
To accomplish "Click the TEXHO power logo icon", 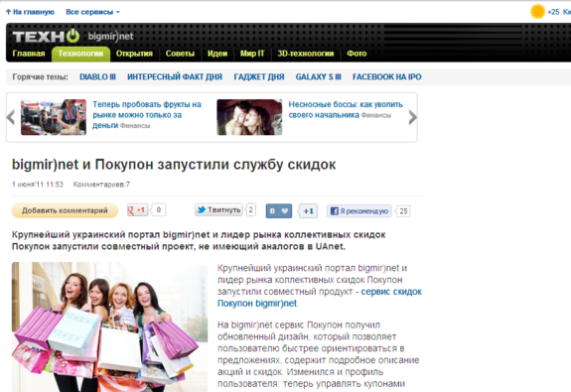I will point(46,36).
